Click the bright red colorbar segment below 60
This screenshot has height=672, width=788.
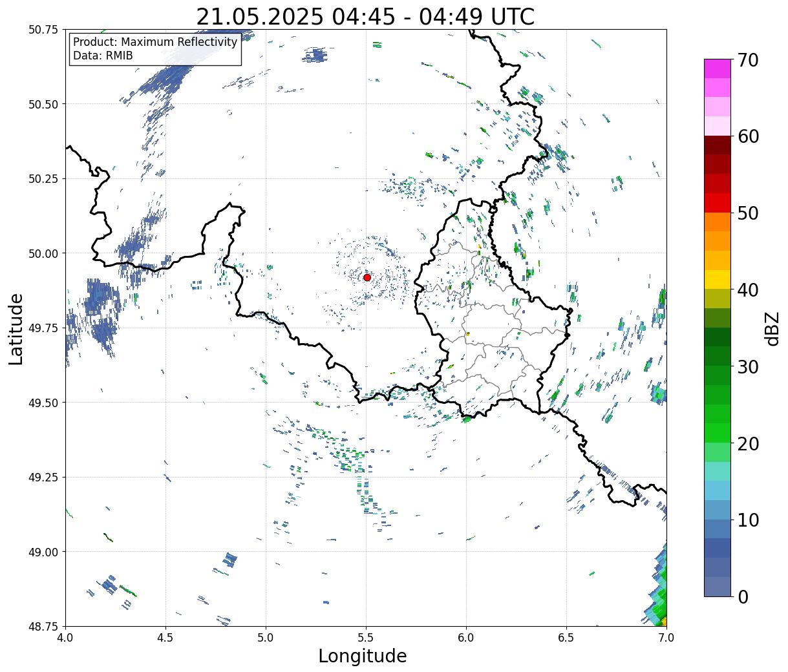(718, 203)
